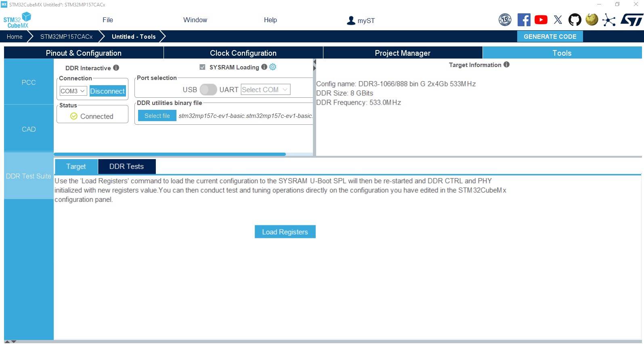This screenshot has width=644, height=344.
Task: Click the ST community network icon
Action: tap(609, 20)
